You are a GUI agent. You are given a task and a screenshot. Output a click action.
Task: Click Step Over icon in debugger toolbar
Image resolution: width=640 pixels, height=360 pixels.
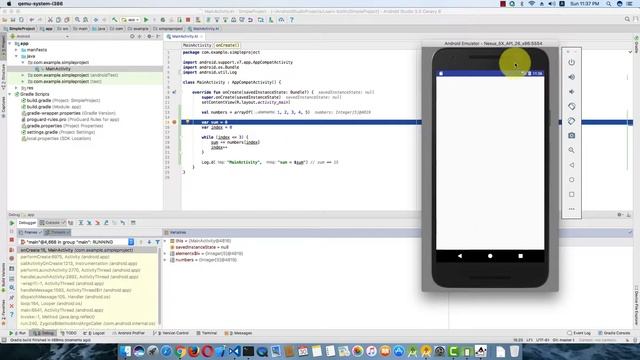point(81,223)
